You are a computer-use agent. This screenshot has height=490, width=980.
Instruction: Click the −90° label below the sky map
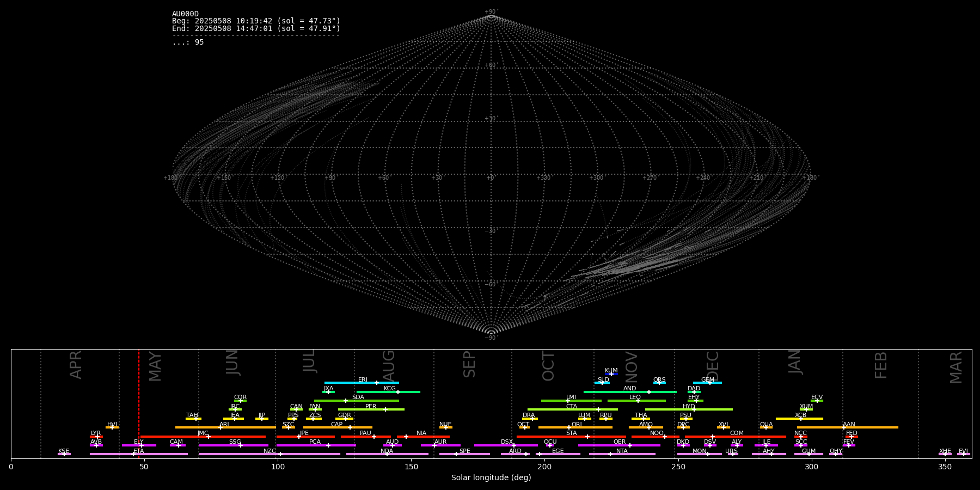click(491, 338)
